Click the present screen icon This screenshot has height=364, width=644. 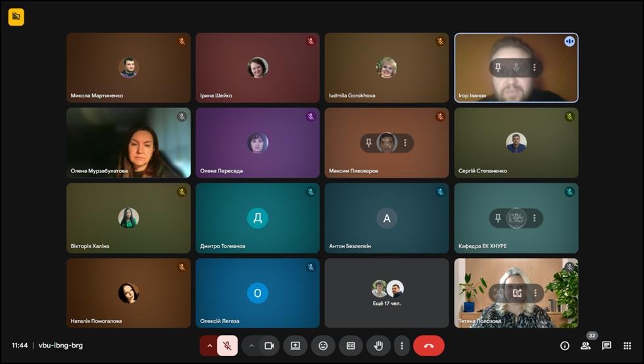click(295, 346)
